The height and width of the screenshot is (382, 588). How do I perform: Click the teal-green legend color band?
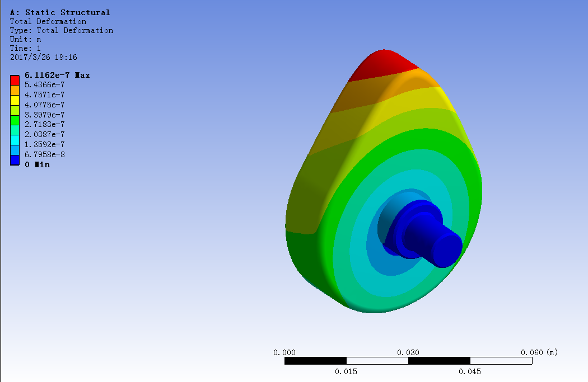tap(15, 130)
